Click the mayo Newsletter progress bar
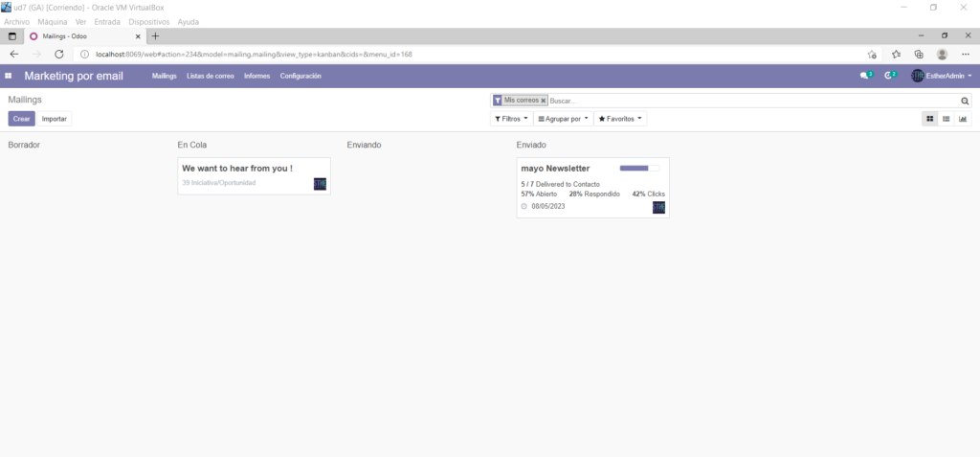 639,169
